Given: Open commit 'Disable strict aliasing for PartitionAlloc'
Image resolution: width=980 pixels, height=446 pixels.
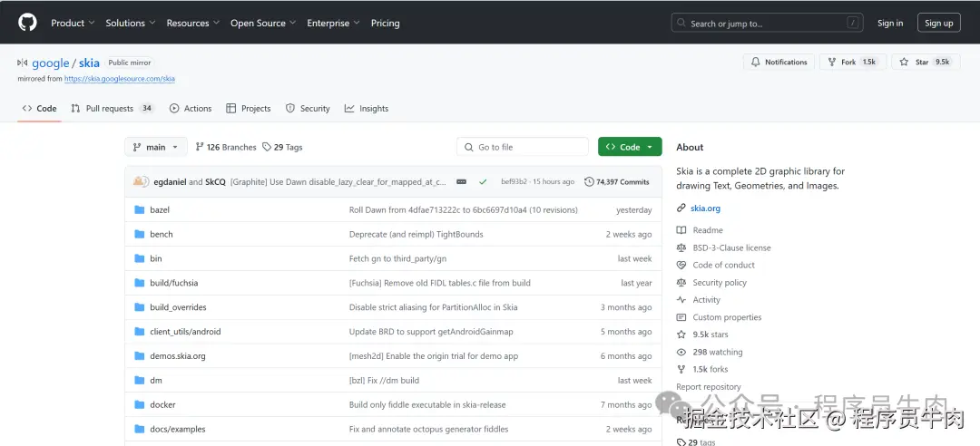Looking at the screenshot, I should tap(433, 307).
